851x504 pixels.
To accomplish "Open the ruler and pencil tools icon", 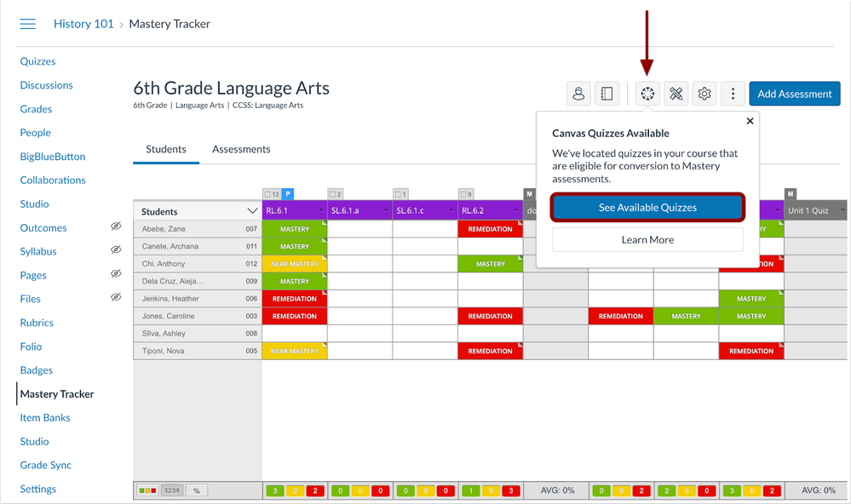I will tap(676, 94).
